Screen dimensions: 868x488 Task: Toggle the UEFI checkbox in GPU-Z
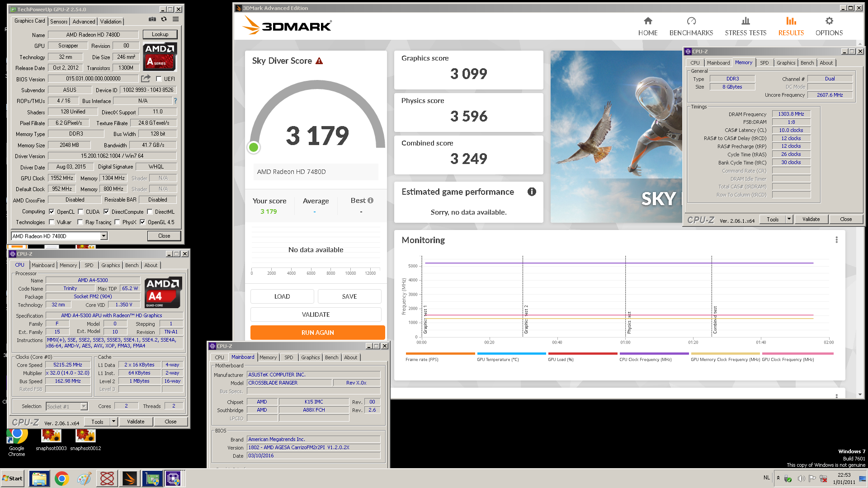point(159,79)
